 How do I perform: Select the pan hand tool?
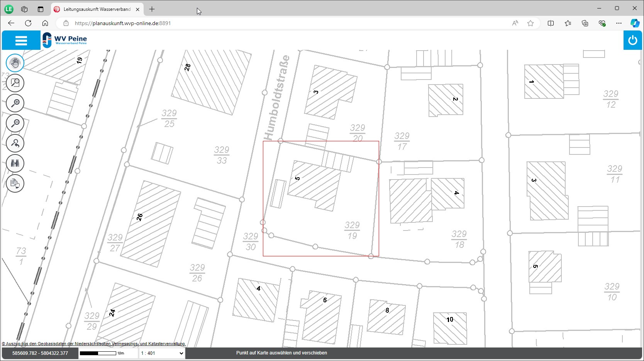click(15, 63)
